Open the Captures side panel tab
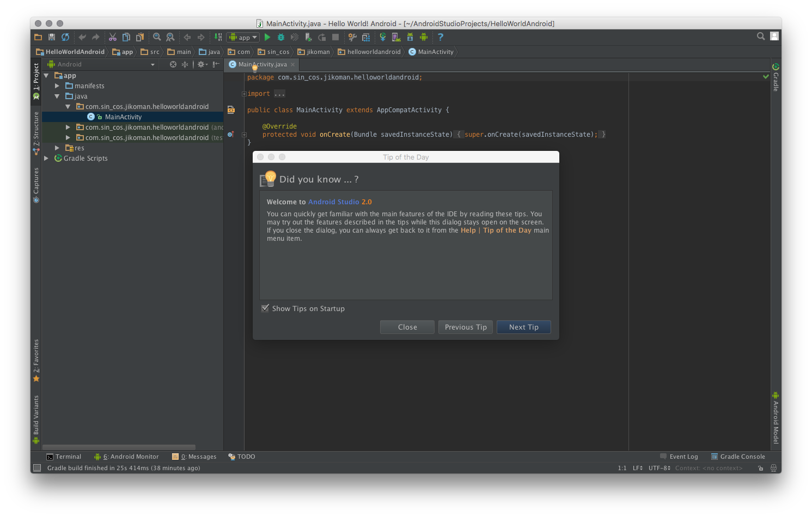Image resolution: width=812 pixels, height=517 pixels. pyautogui.click(x=36, y=185)
